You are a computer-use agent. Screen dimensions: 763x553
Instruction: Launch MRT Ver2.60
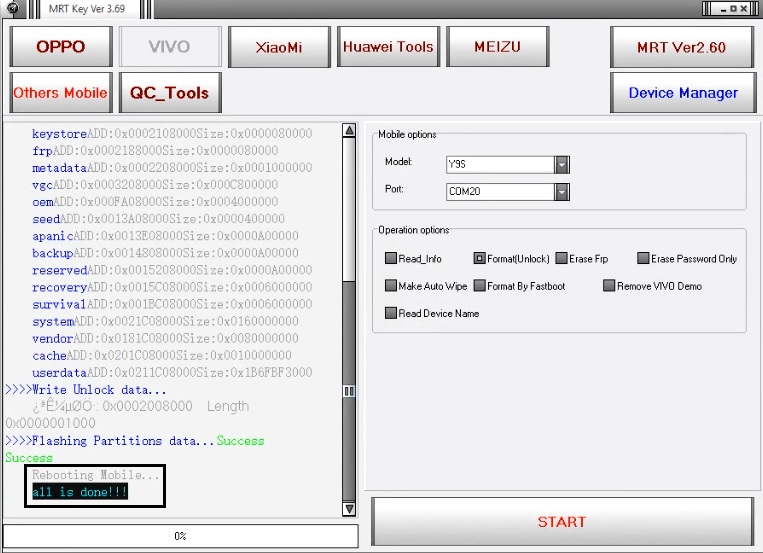pos(682,47)
